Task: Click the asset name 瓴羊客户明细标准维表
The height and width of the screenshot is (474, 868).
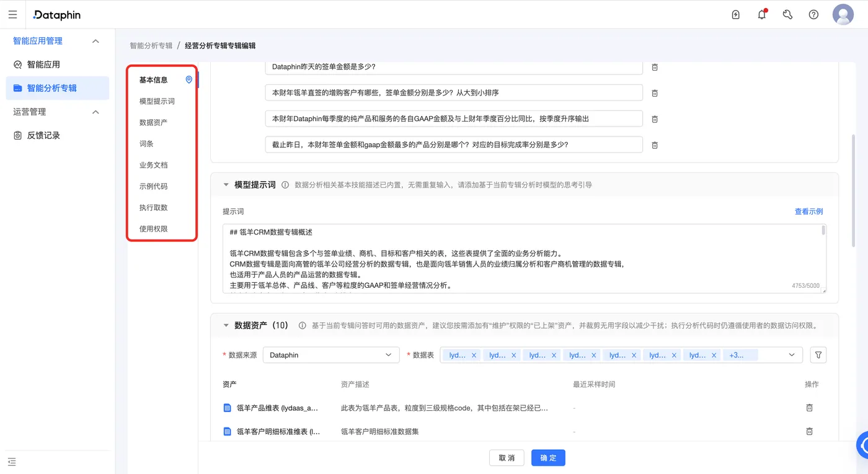Action: [x=278, y=431]
